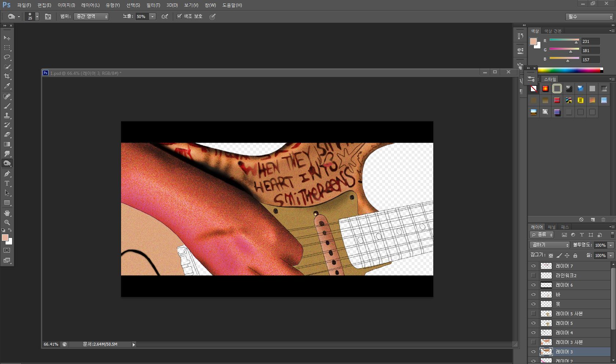Image resolution: width=616 pixels, height=364 pixels.
Task: Open the 노출 exposure slider arrow
Action: coord(152,16)
